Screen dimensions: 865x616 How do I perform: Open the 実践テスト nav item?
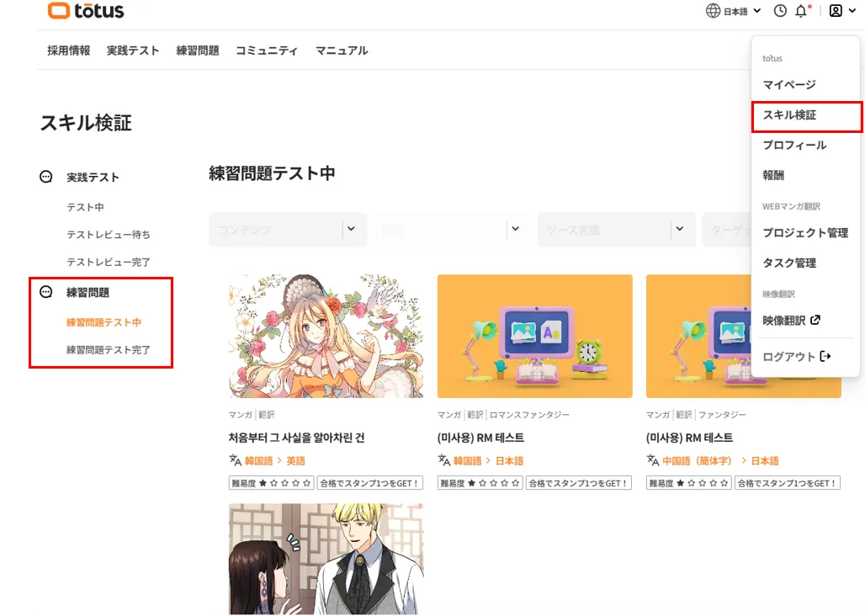(133, 50)
